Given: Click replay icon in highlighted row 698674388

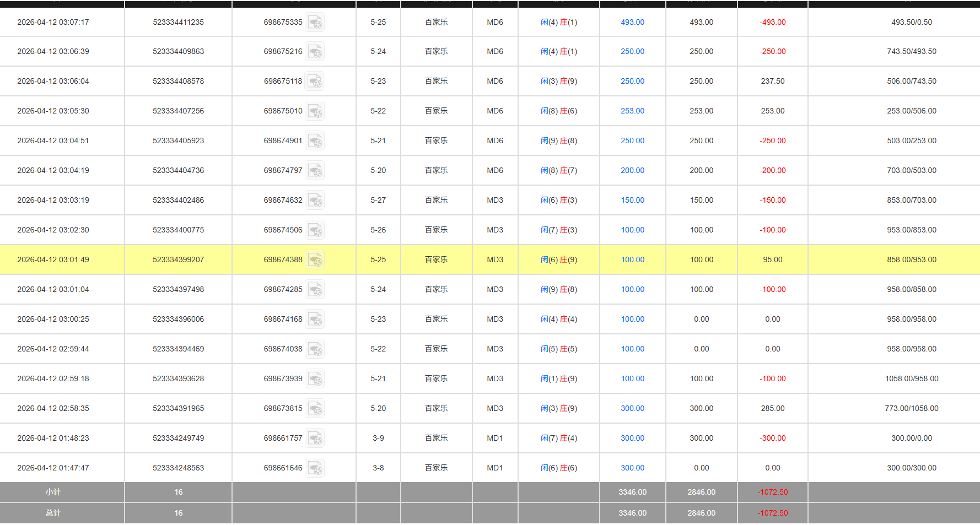Looking at the screenshot, I should pos(315,260).
